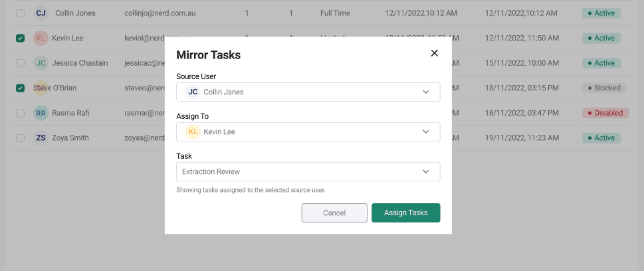Click the name Zoya Smith in table
This screenshot has width=644, height=271.
point(70,138)
